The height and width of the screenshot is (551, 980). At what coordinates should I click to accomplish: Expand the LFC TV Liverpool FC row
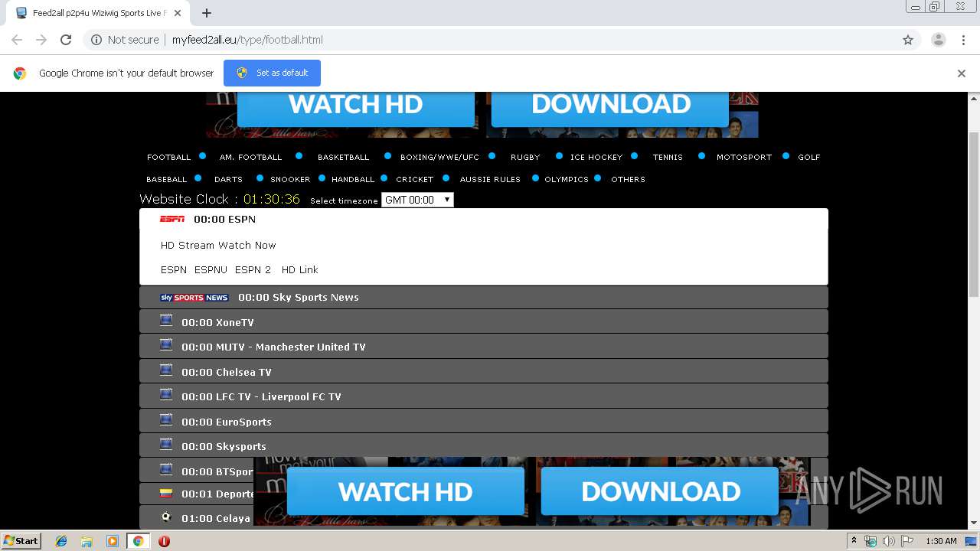click(x=484, y=396)
